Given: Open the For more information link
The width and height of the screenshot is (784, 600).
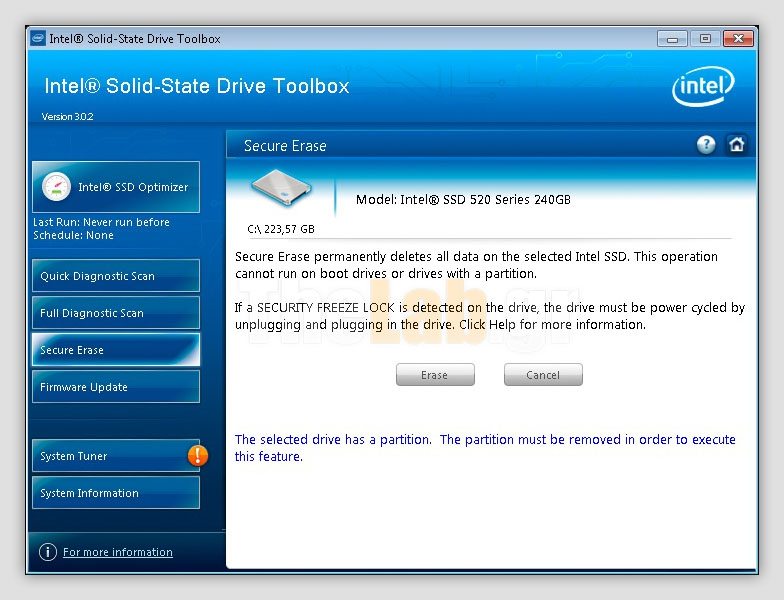Looking at the screenshot, I should click(118, 552).
